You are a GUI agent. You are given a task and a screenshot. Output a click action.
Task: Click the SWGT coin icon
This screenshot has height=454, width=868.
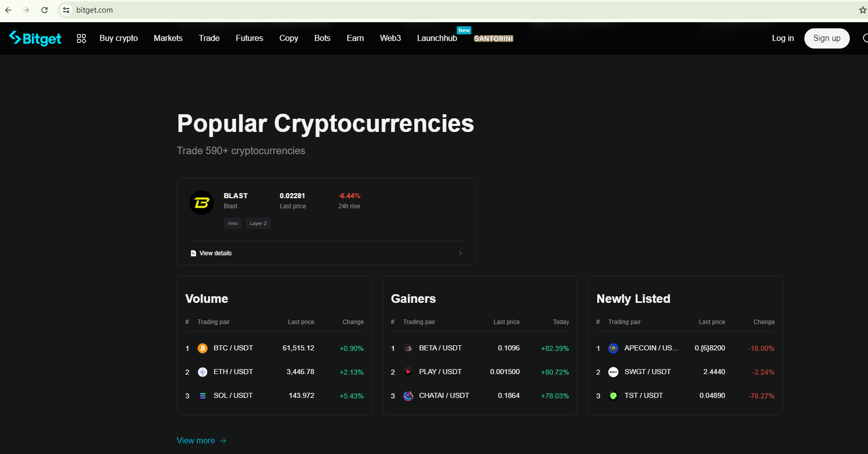[613, 372]
